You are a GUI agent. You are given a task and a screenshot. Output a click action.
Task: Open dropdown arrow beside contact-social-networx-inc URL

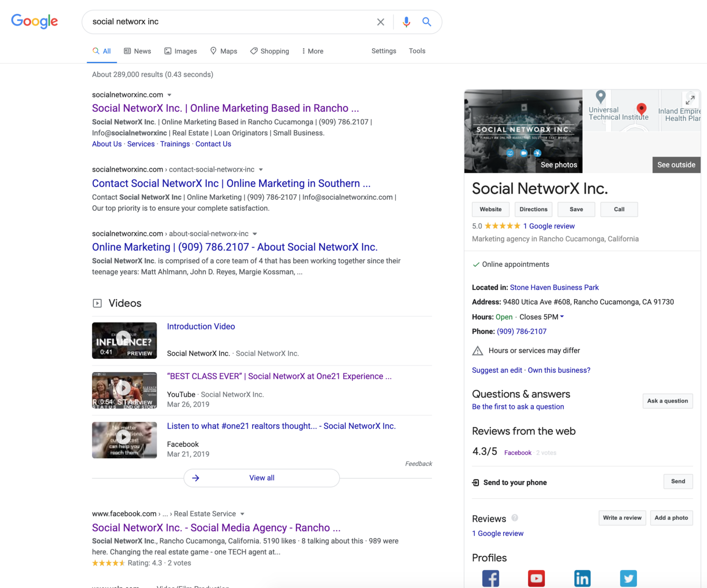(x=261, y=170)
